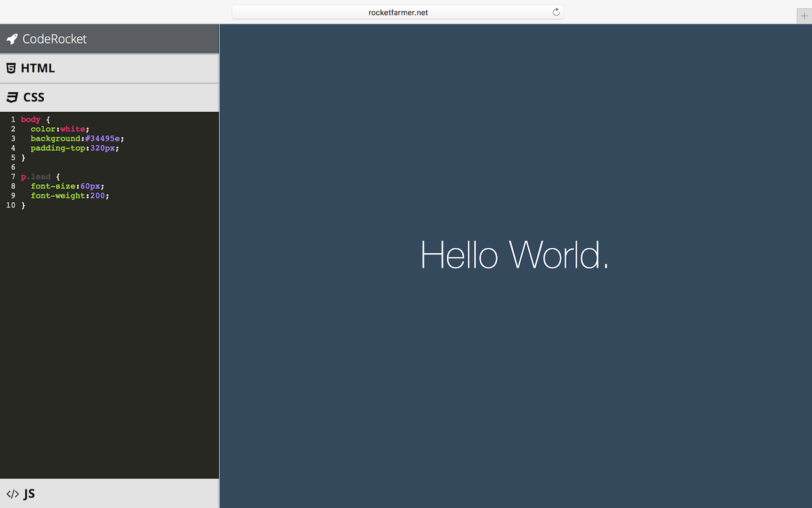Screen dimensions: 812x508
Task: Open a new tab with plus button
Action: pyautogui.click(x=804, y=16)
